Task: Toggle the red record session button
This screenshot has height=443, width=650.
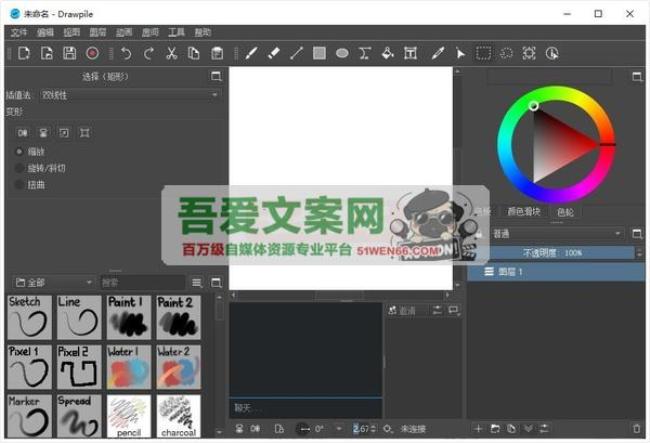Action: click(x=92, y=53)
